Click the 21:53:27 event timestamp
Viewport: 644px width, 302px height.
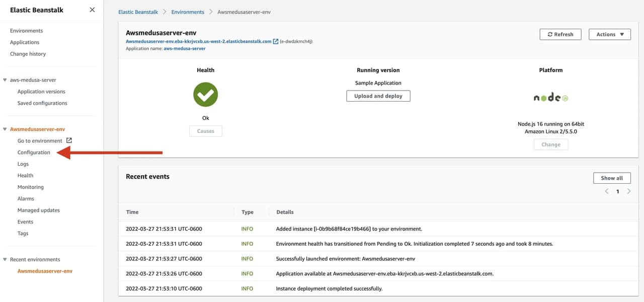pyautogui.click(x=164, y=259)
